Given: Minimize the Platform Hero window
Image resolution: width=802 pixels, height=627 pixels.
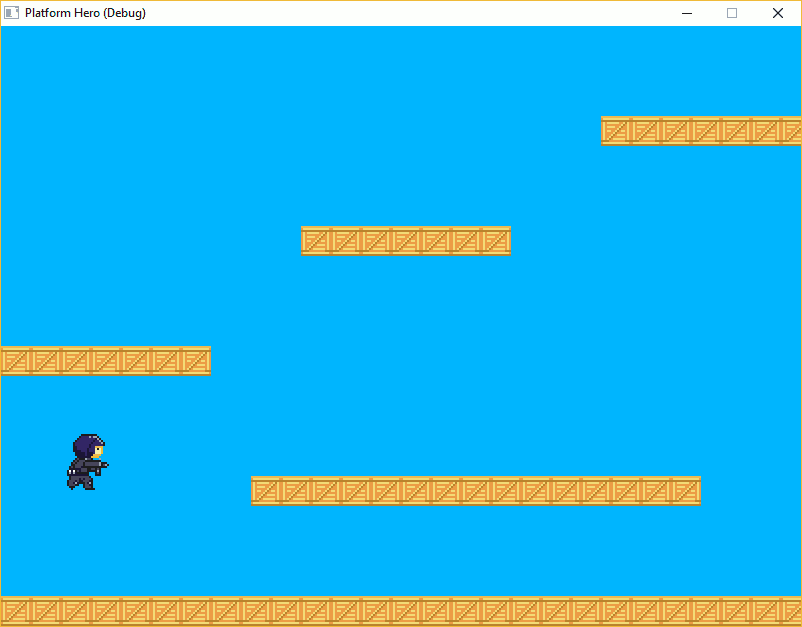Looking at the screenshot, I should pyautogui.click(x=687, y=13).
